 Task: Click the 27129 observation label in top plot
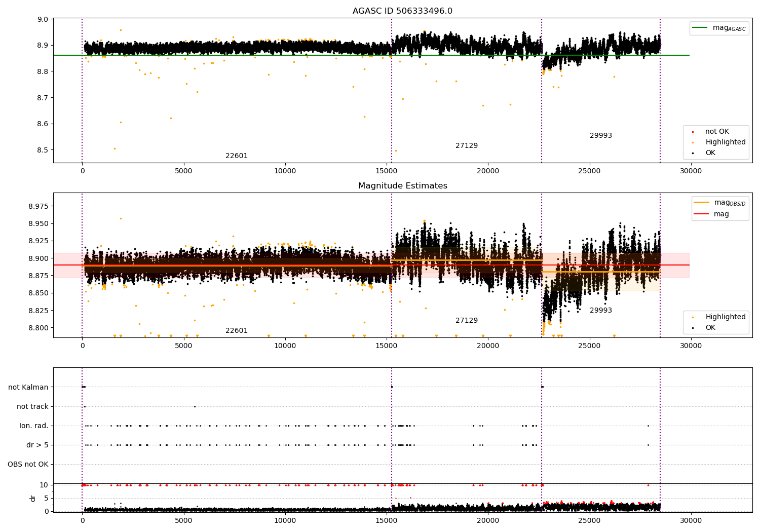467,146
